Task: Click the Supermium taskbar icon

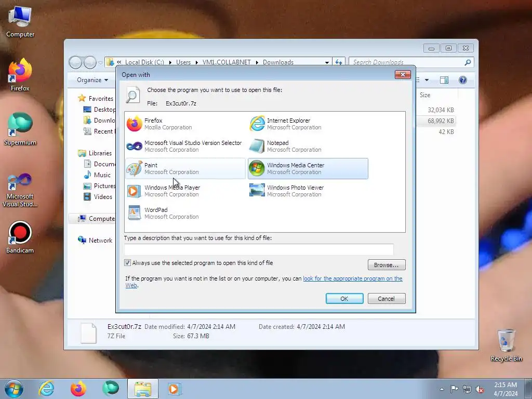Action: click(x=111, y=389)
